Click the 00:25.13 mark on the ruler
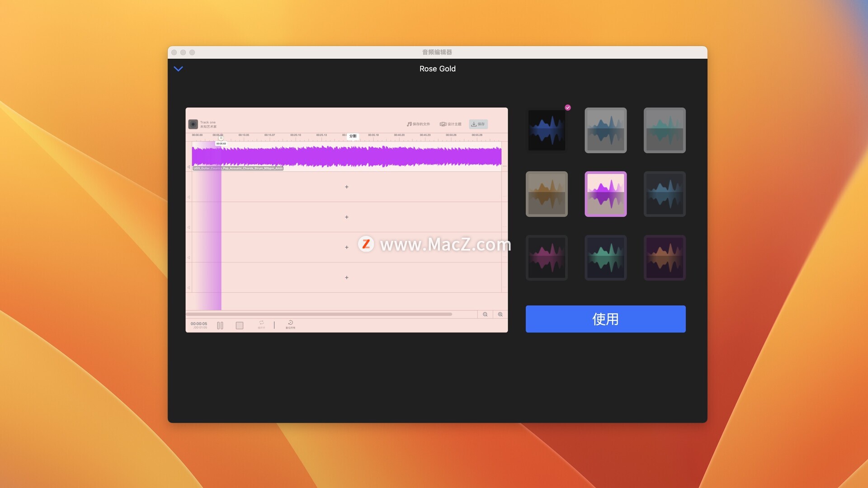The image size is (868, 488). click(321, 135)
